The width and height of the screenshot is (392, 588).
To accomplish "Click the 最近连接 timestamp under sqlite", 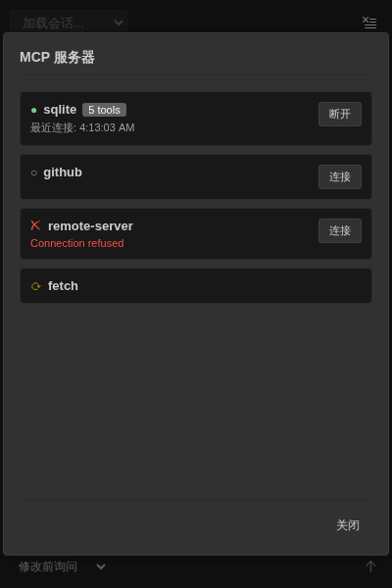I will [82, 127].
